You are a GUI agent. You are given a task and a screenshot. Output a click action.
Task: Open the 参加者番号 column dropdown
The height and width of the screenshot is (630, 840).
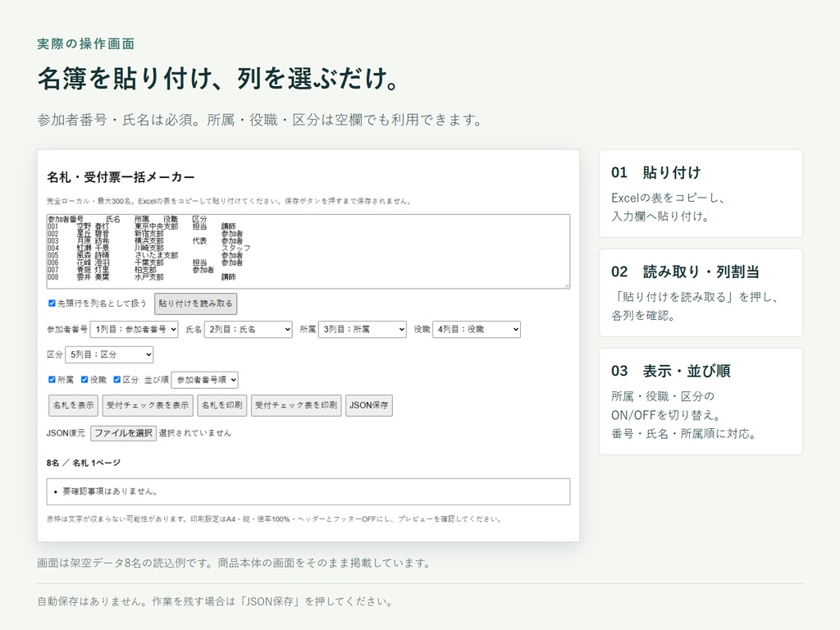[134, 329]
